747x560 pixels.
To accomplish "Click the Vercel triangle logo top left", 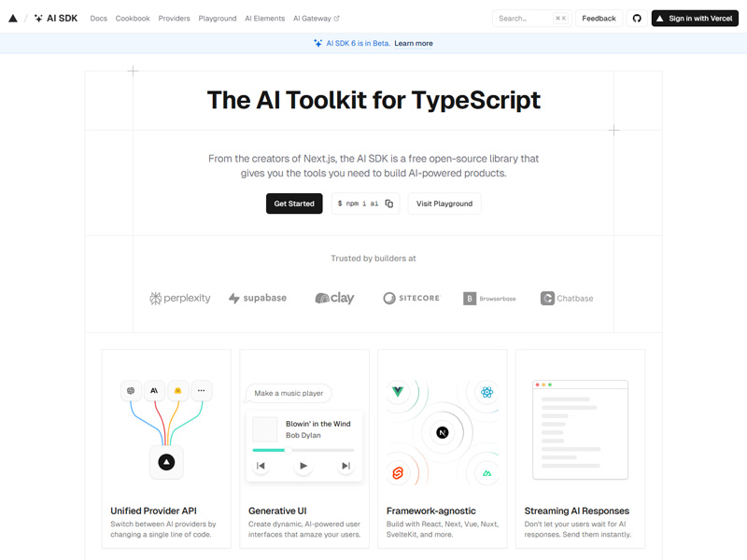I will [15, 16].
